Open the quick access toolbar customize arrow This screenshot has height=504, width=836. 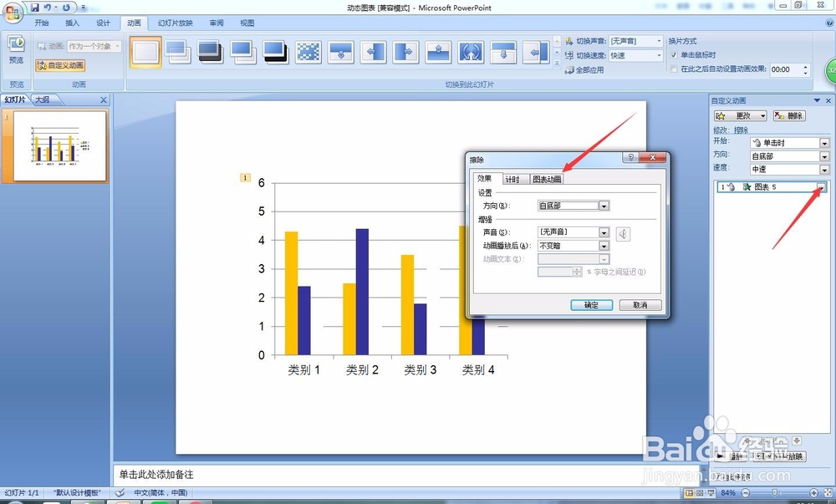[x=83, y=8]
